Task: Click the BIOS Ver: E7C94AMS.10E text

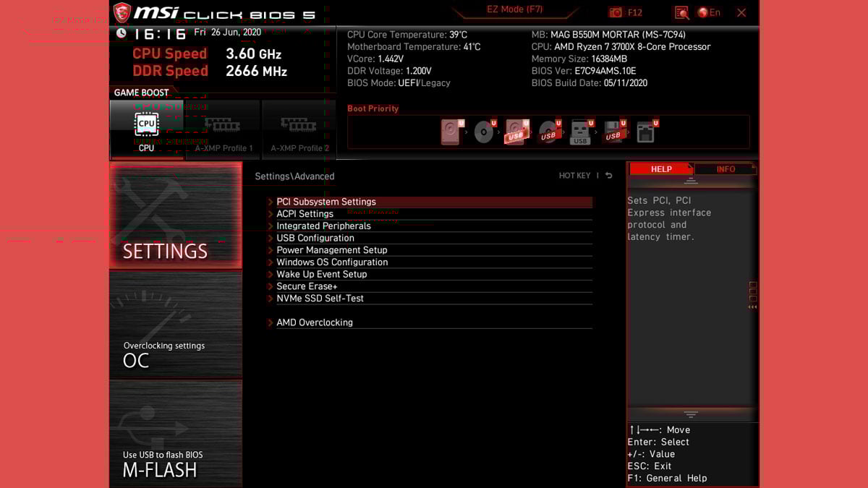Action: click(584, 71)
